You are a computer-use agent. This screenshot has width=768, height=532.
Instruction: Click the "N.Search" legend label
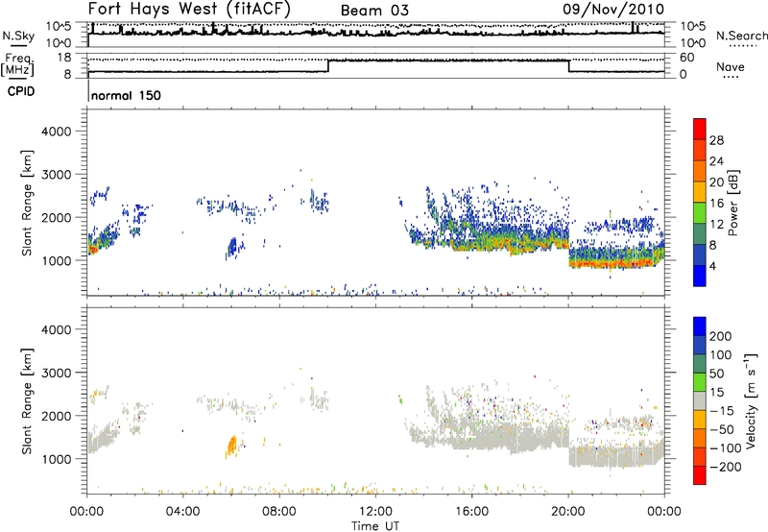(741, 36)
